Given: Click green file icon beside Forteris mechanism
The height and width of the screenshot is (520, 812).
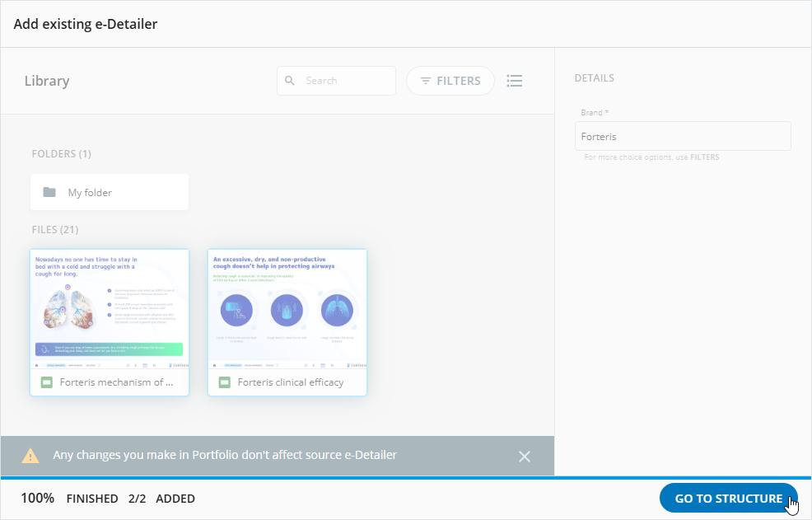Looking at the screenshot, I should click(x=47, y=382).
